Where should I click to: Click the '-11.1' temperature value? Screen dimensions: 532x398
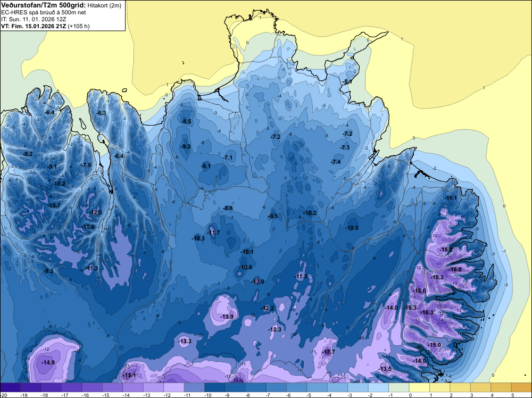(451, 198)
